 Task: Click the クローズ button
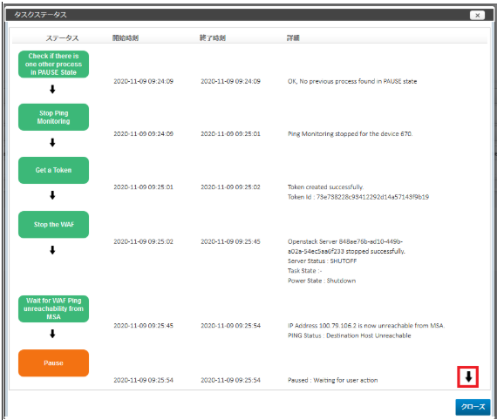pyautogui.click(x=473, y=407)
